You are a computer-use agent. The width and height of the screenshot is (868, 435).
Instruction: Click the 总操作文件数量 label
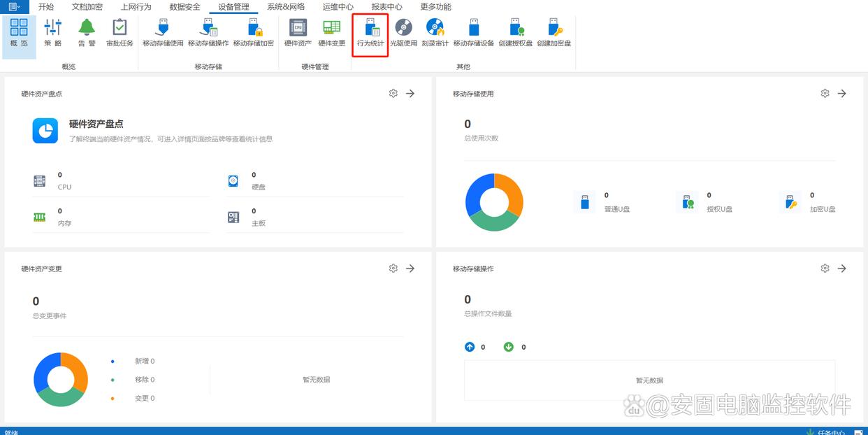[x=488, y=313]
